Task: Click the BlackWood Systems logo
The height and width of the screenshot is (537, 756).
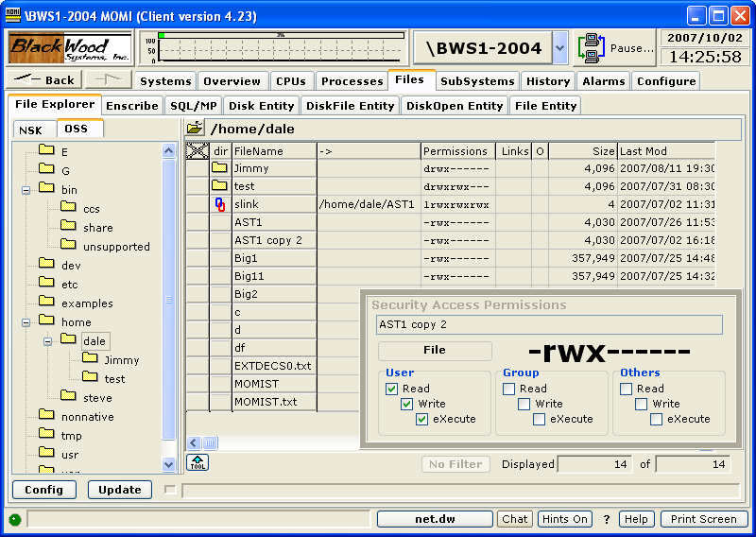Action: click(70, 48)
